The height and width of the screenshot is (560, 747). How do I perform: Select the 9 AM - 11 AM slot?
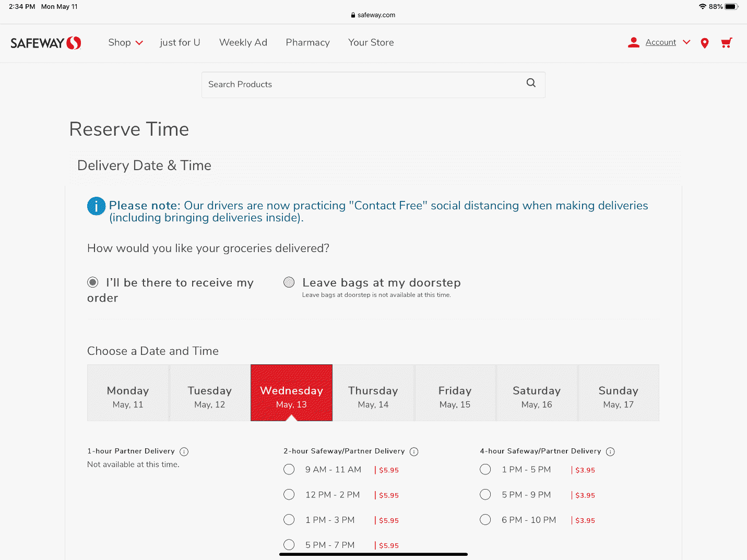[x=289, y=470]
